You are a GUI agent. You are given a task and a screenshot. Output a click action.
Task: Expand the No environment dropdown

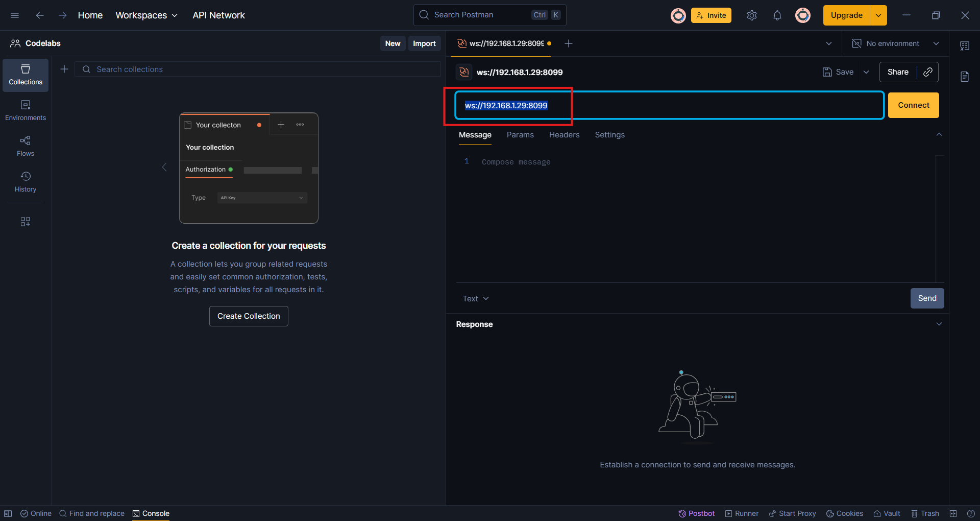click(x=896, y=43)
